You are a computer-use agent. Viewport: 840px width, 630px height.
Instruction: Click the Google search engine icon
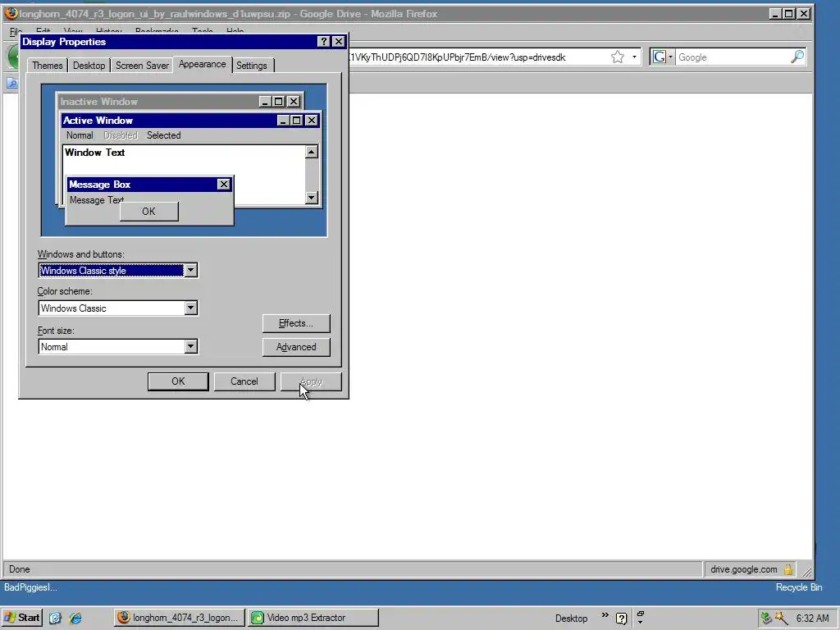tap(659, 57)
